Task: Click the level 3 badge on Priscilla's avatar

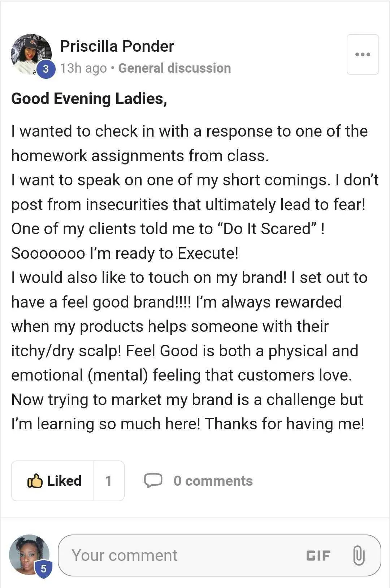Action: click(46, 69)
